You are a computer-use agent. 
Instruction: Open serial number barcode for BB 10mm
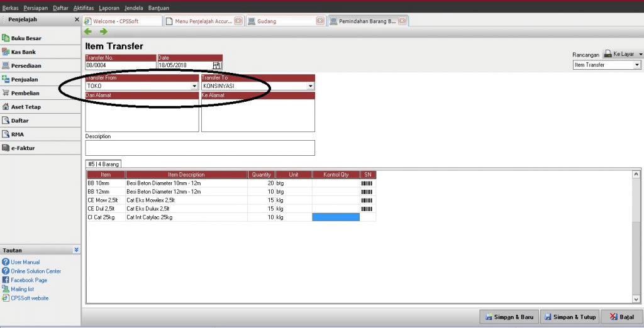(368, 183)
